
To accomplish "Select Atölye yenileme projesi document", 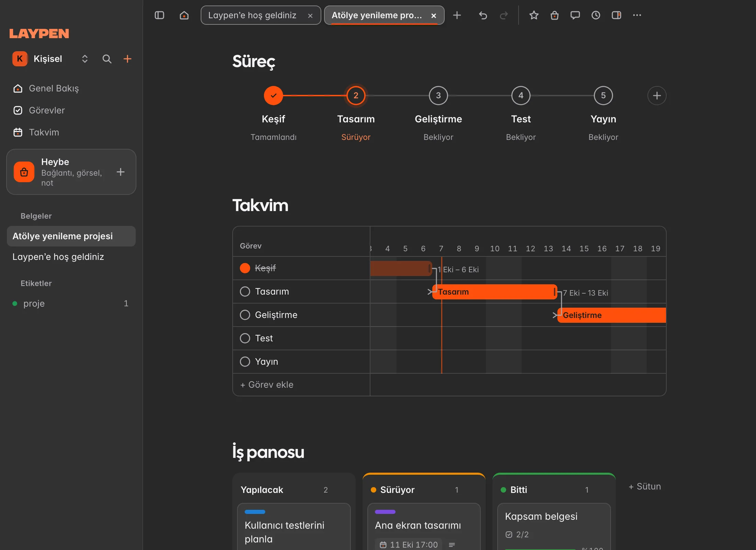I will pos(71,236).
